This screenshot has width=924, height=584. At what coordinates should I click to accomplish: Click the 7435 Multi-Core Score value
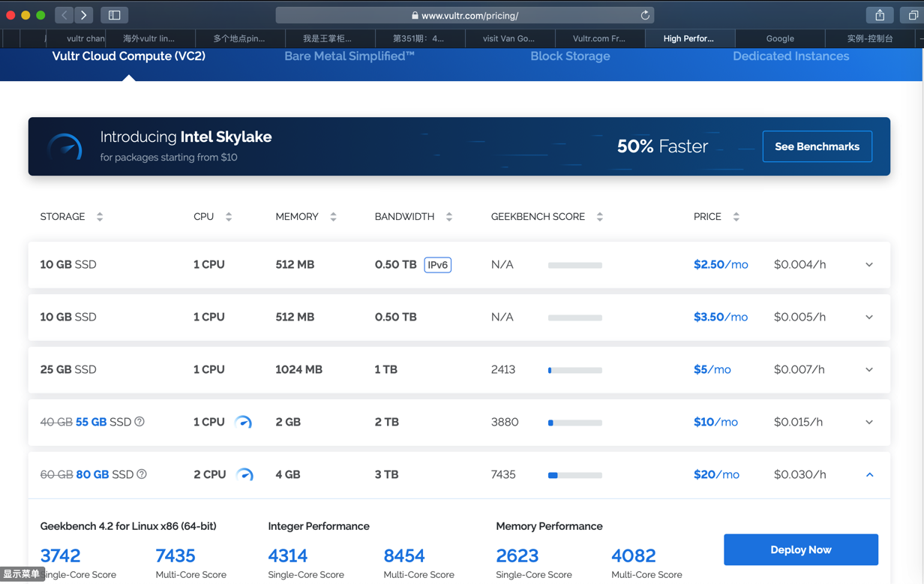(175, 555)
